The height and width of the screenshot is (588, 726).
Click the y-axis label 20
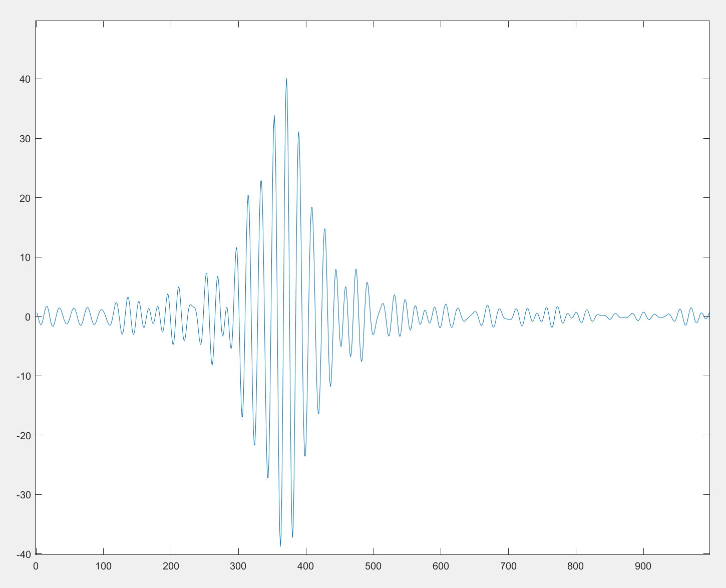point(25,198)
